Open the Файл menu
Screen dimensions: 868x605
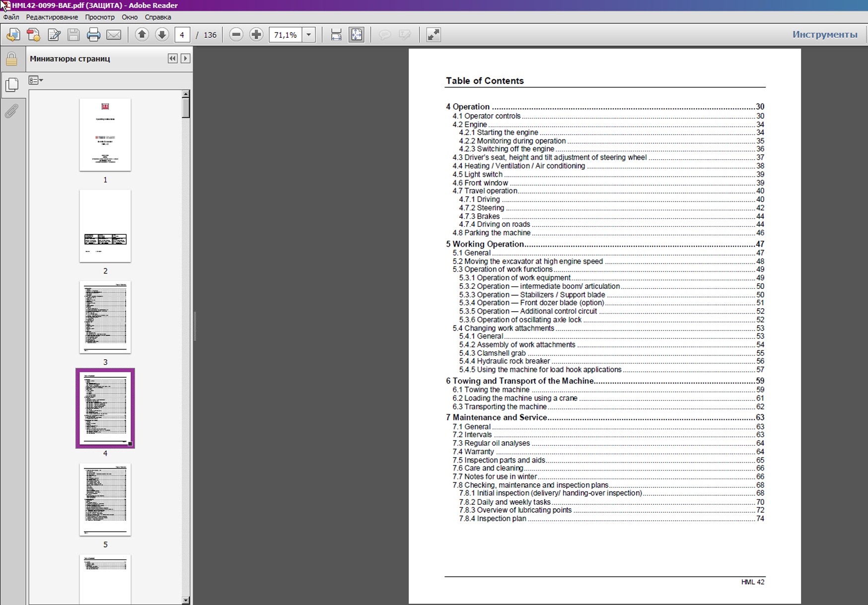(x=11, y=17)
